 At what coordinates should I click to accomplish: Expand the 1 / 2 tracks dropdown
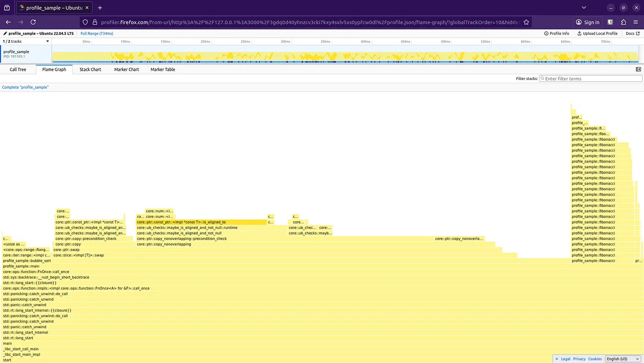25,41
